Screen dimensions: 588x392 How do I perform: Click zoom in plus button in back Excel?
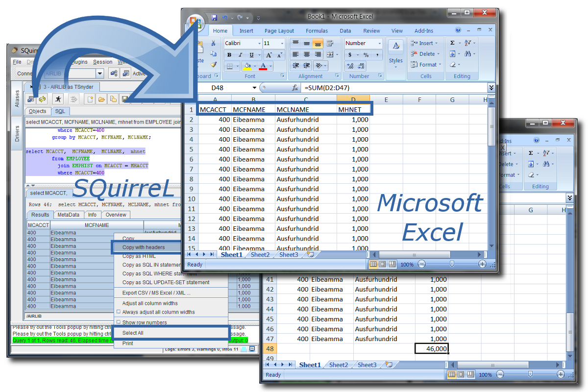pos(561,374)
